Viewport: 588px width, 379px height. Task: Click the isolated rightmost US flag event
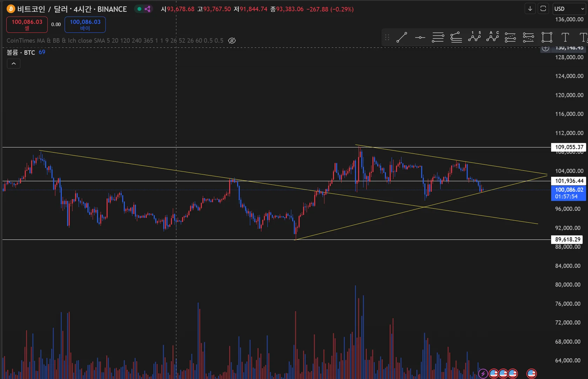532,373
